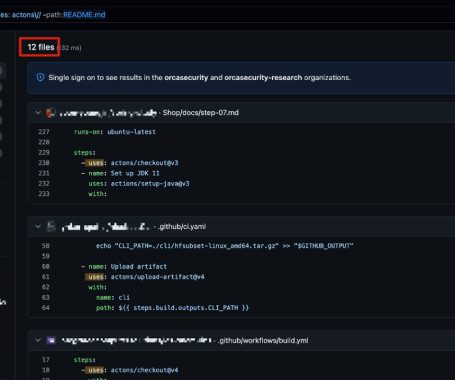Screen dimensions: 455x380
Task: Open the Shop/docs/step-07.md file link
Action: click(201, 113)
